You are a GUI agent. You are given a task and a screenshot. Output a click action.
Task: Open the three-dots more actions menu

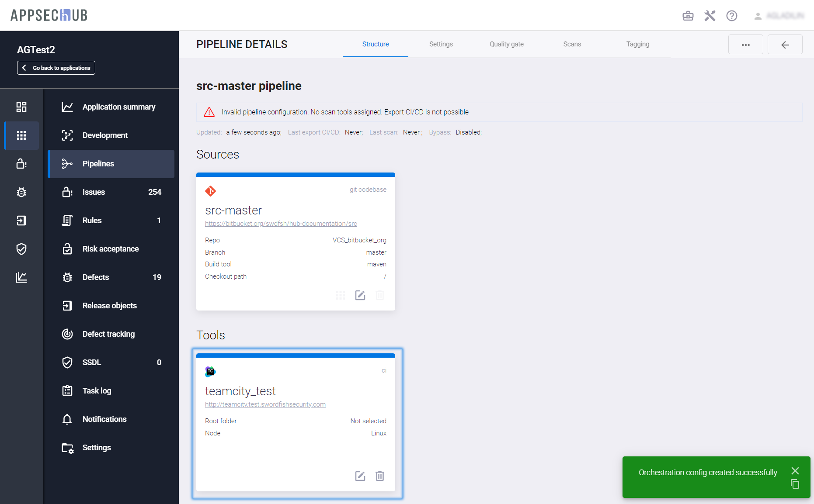click(745, 45)
